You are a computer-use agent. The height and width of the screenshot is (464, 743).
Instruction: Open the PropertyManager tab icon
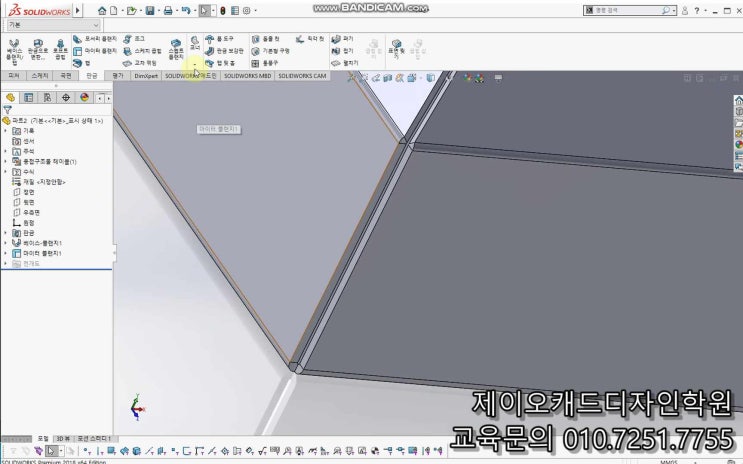click(28, 98)
